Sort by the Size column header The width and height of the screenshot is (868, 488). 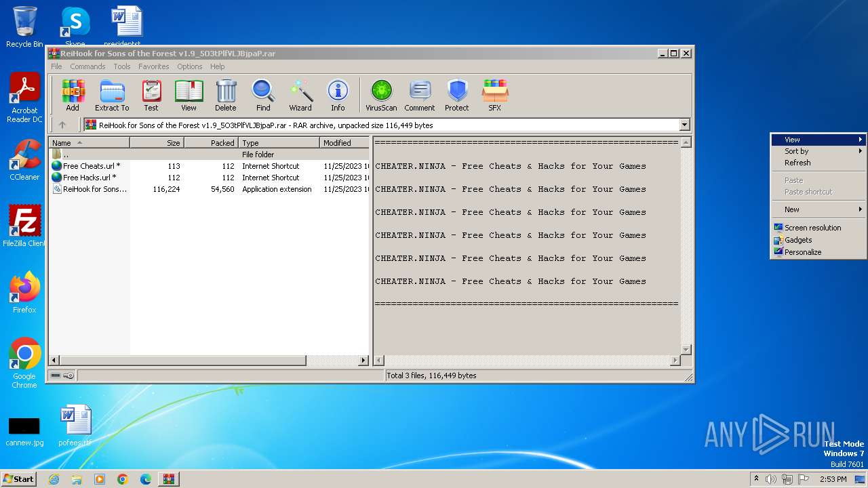(x=157, y=143)
